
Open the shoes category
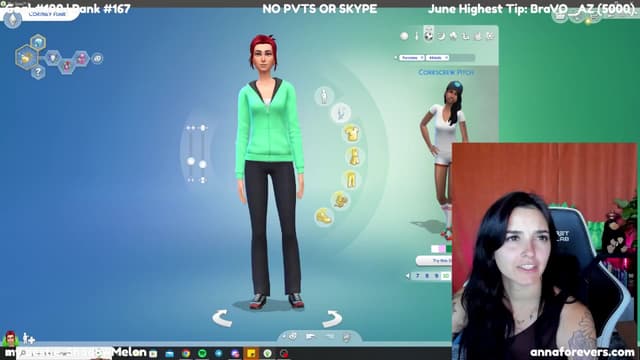tap(324, 216)
